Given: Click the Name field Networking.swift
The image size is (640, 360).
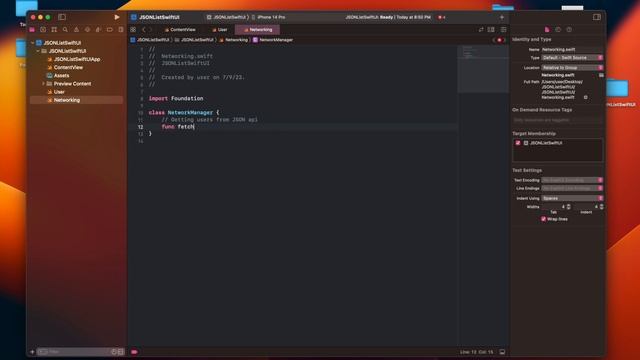Looking at the screenshot, I should pyautogui.click(x=572, y=49).
